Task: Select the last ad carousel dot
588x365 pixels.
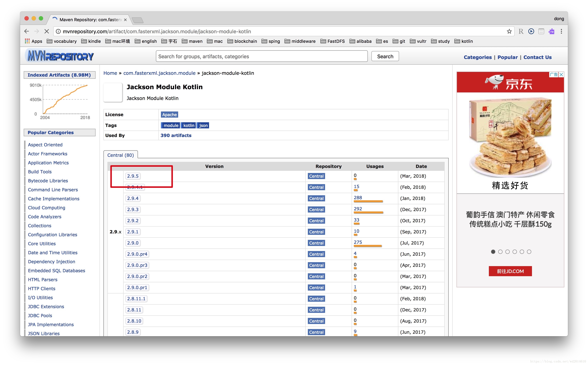Action: point(529,252)
